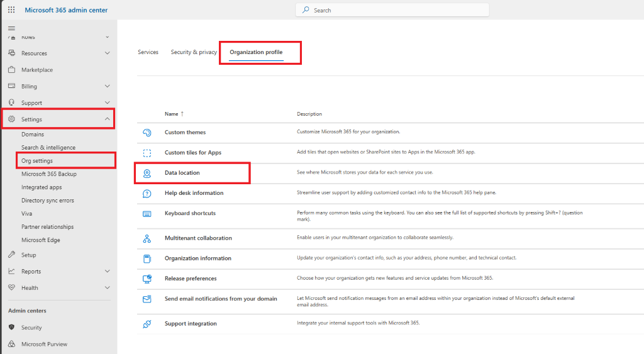
Task: Click the Setup wrench icon
Action: click(11, 255)
